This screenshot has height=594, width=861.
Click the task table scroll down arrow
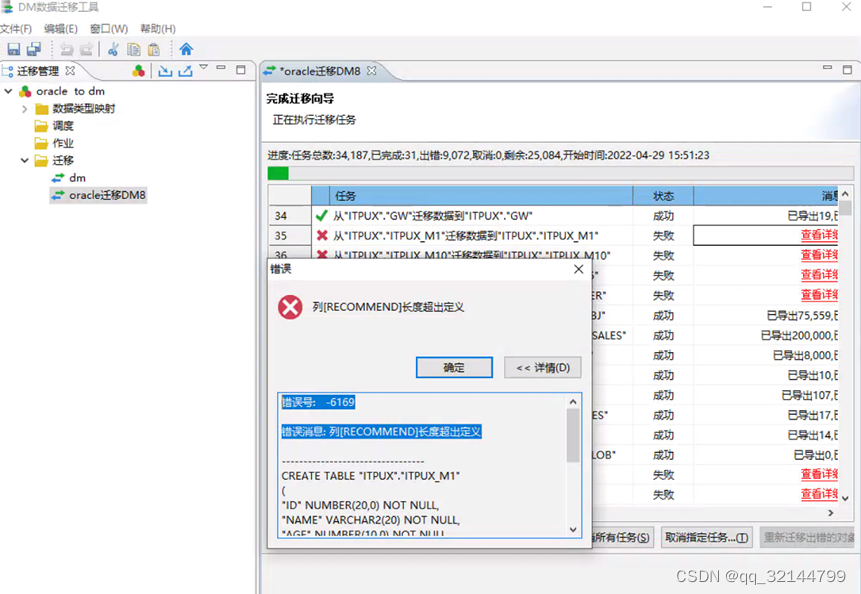[x=846, y=498]
